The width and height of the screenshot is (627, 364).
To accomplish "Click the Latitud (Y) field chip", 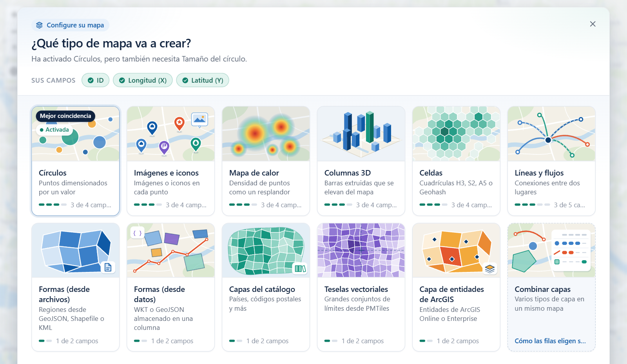I will tap(203, 80).
